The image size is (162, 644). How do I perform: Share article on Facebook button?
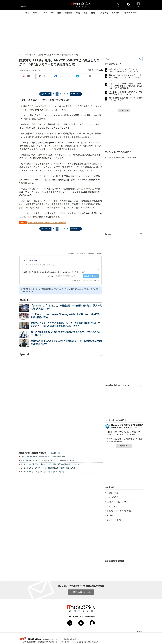[x=61, y=76]
